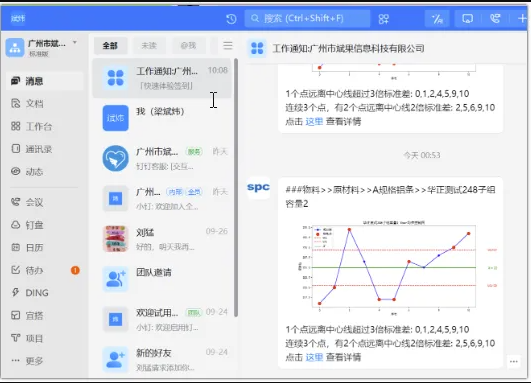Viewport: 531px width, 383px height.
Task: Click the chat title 工作通知:广州市斌果信息科技有限公司
Action: coord(349,48)
